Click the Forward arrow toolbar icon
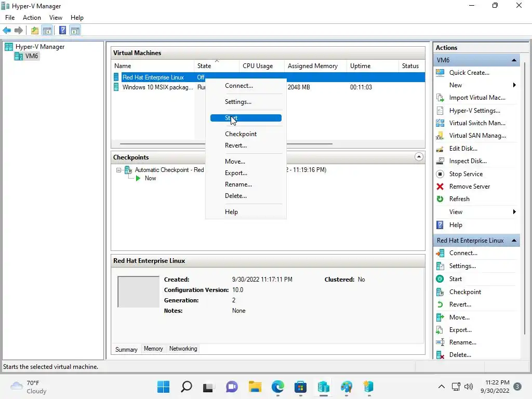 pos(19,31)
